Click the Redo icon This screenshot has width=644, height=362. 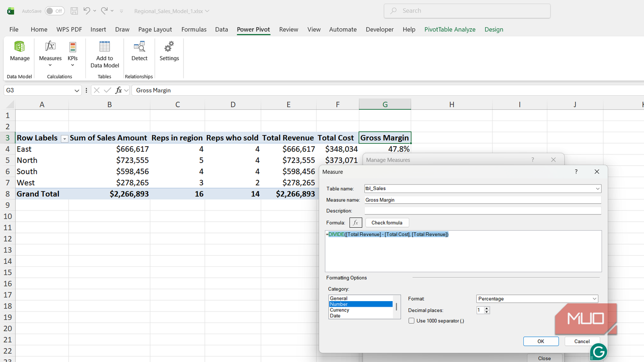coord(104,11)
